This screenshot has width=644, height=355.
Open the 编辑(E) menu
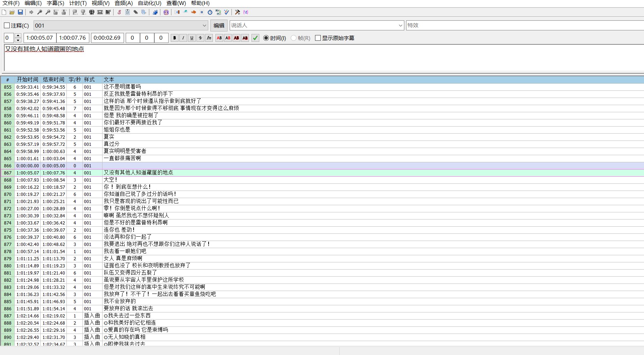click(x=33, y=3)
